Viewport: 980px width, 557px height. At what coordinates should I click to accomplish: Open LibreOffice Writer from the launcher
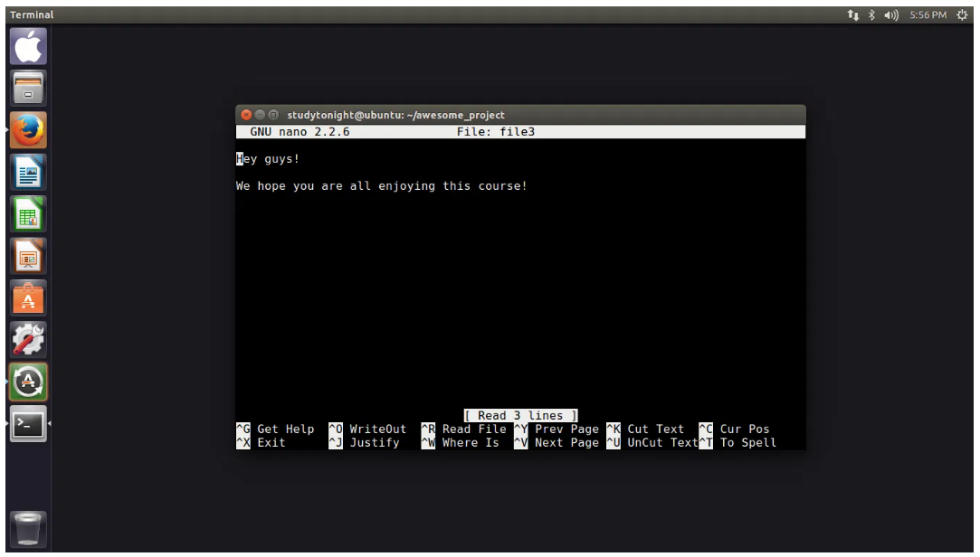coord(27,173)
